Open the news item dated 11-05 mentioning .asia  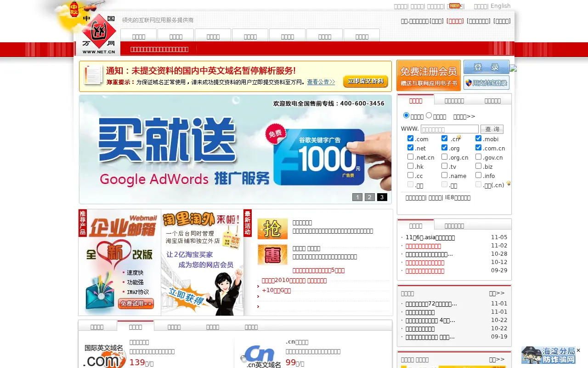[430, 237]
